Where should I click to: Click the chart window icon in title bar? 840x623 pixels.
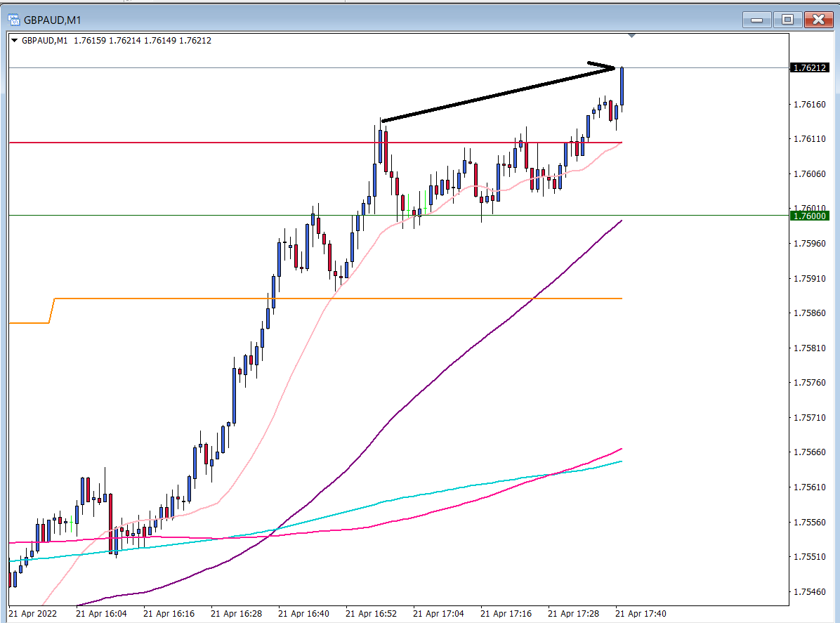pos(13,20)
